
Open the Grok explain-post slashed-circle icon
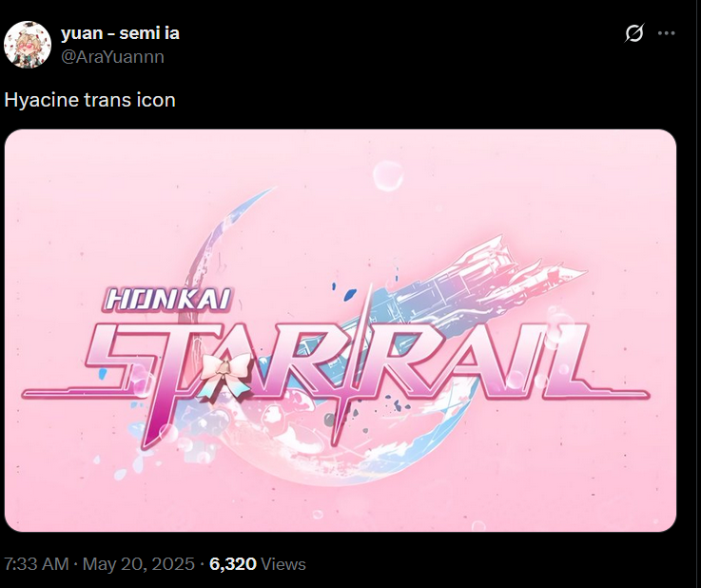point(633,33)
